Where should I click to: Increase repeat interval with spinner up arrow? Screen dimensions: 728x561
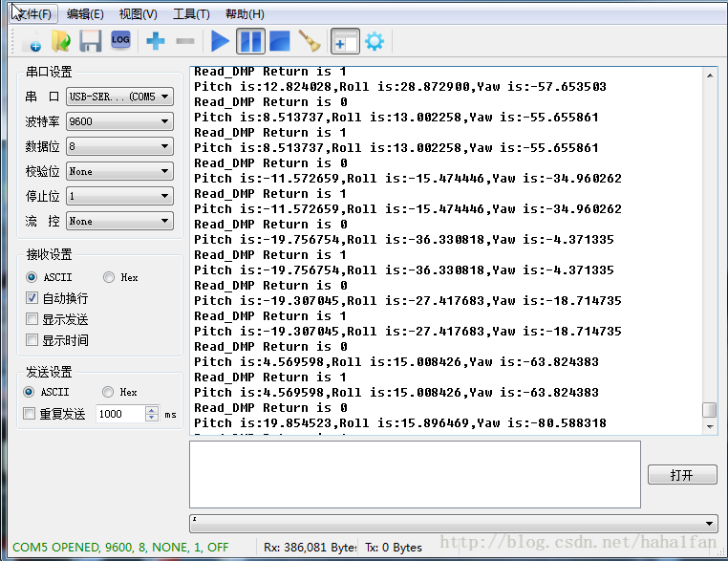tap(151, 410)
